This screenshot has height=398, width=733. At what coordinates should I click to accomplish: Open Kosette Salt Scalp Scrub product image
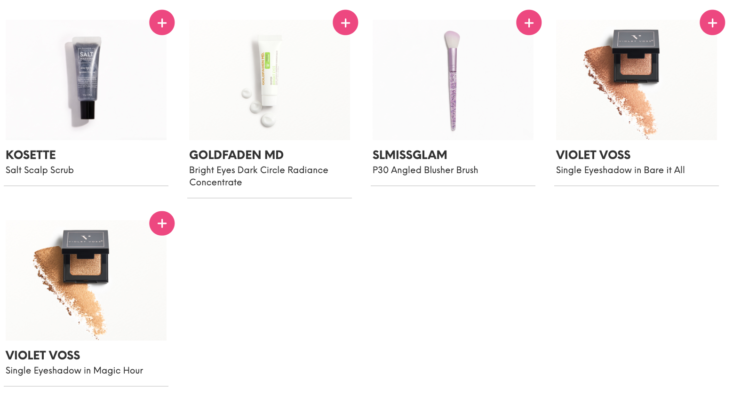coord(86,80)
